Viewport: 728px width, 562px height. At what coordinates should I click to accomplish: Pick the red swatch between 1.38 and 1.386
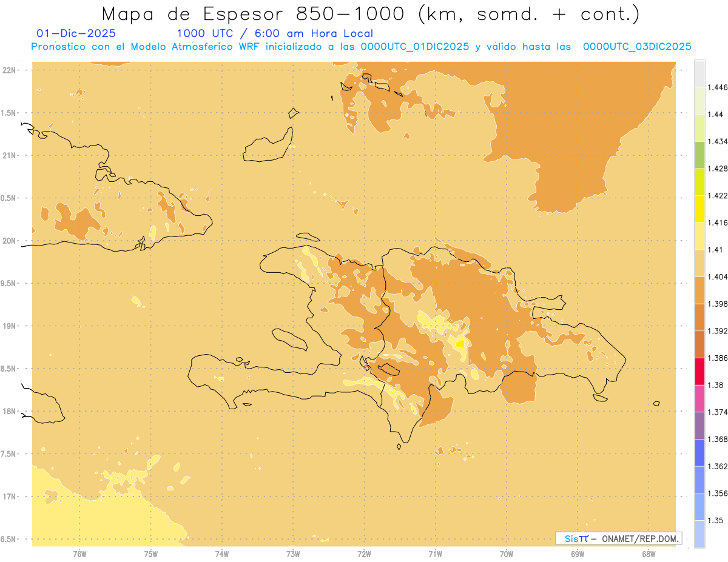click(x=699, y=372)
